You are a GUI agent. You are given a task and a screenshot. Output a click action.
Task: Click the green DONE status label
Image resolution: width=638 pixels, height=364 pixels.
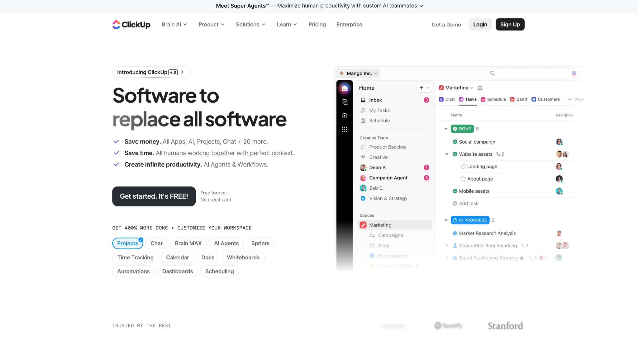(462, 129)
